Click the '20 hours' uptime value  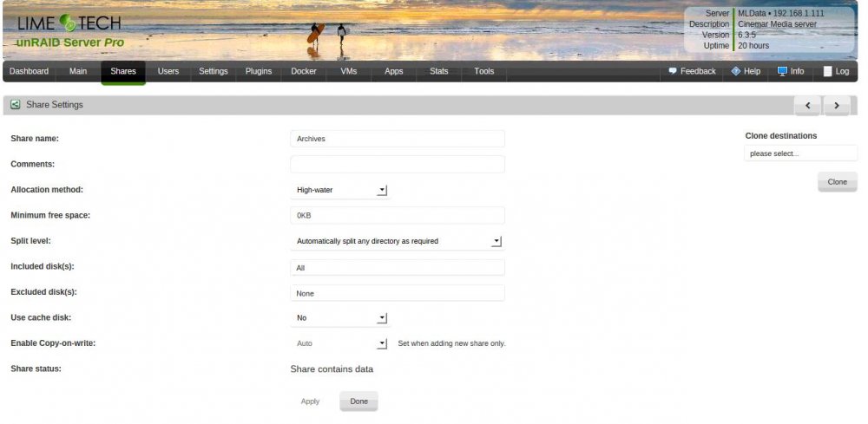[753, 46]
